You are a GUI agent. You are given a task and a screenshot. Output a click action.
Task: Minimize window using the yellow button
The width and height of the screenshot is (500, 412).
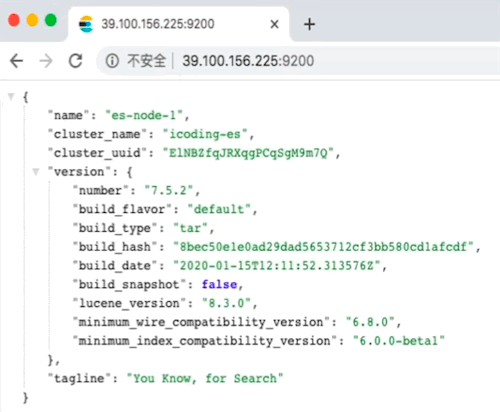tap(32, 20)
